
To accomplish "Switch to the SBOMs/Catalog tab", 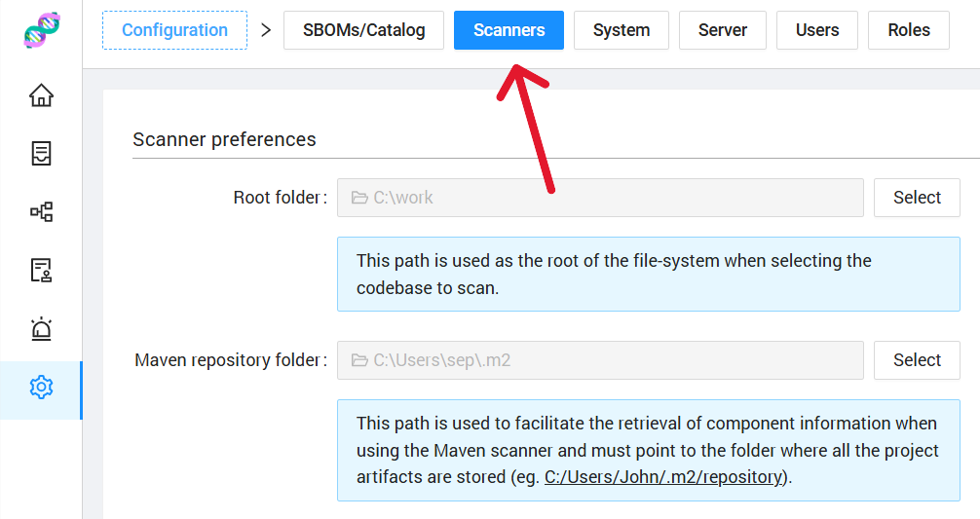I will tap(363, 30).
